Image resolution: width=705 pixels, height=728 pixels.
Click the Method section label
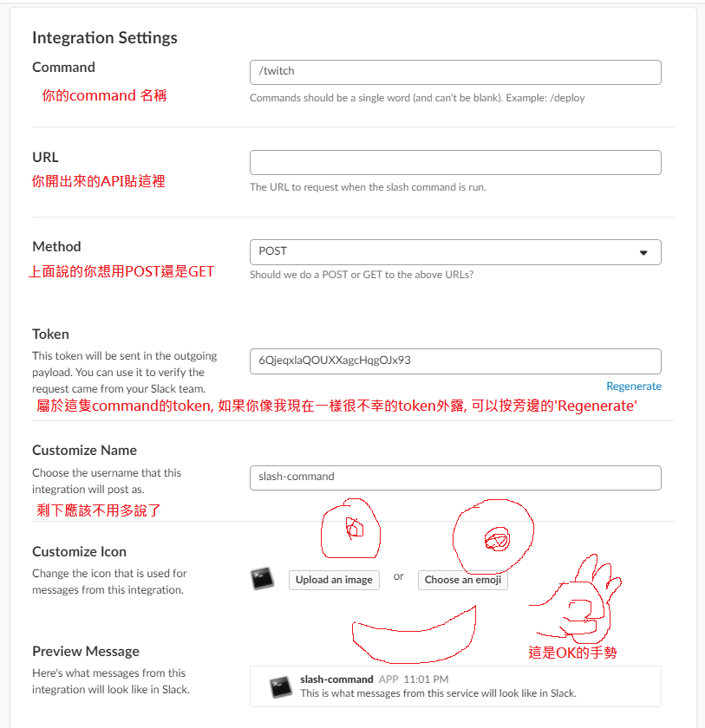(56, 246)
